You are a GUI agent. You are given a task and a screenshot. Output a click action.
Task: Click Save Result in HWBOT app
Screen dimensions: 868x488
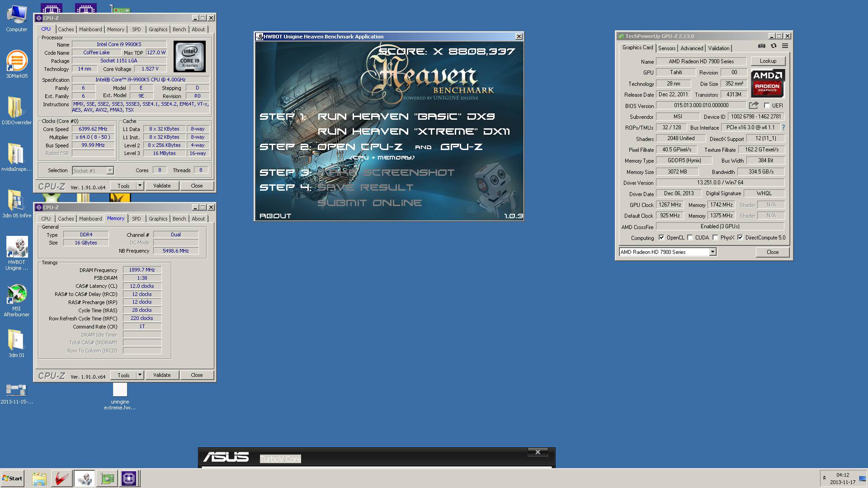click(x=365, y=188)
